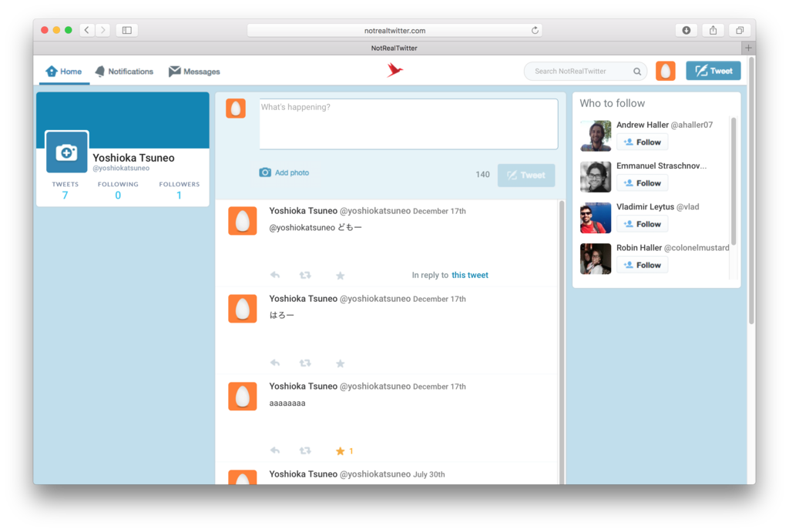The width and height of the screenshot is (789, 532).
Task: Open Safari share icon
Action: click(x=713, y=30)
